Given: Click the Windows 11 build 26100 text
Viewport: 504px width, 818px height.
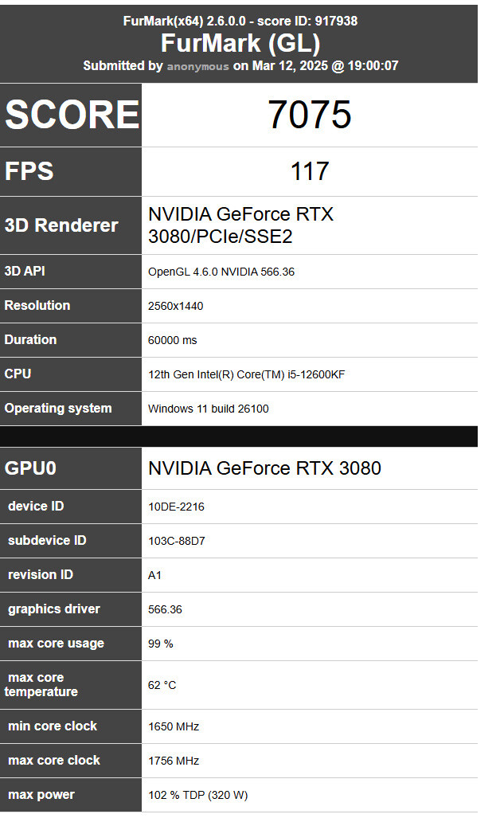Looking at the screenshot, I should pos(209,409).
